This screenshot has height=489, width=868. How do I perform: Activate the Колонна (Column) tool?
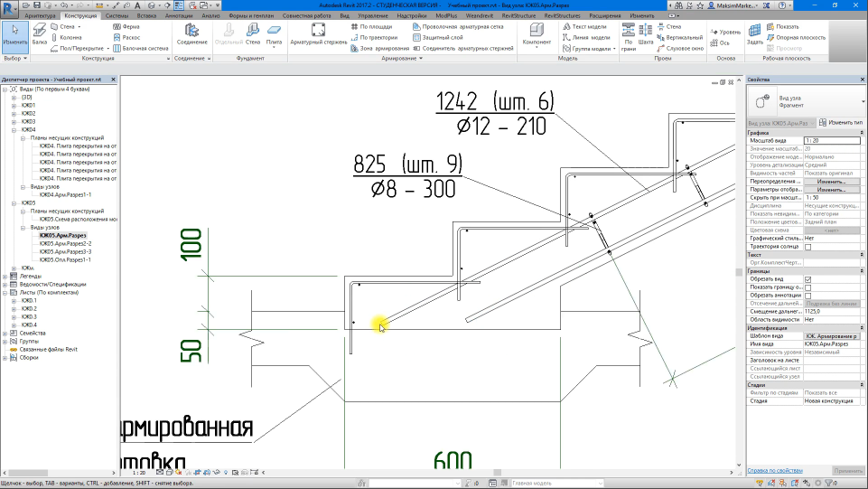click(70, 38)
